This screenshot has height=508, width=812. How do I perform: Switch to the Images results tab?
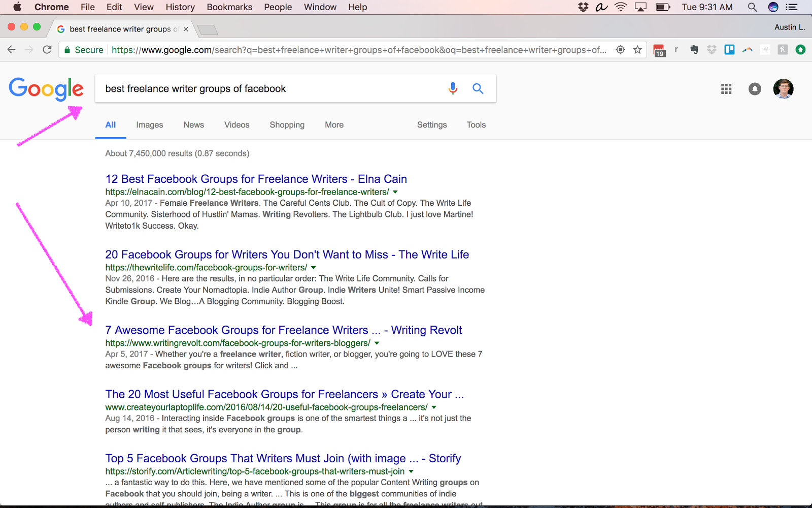(x=150, y=125)
